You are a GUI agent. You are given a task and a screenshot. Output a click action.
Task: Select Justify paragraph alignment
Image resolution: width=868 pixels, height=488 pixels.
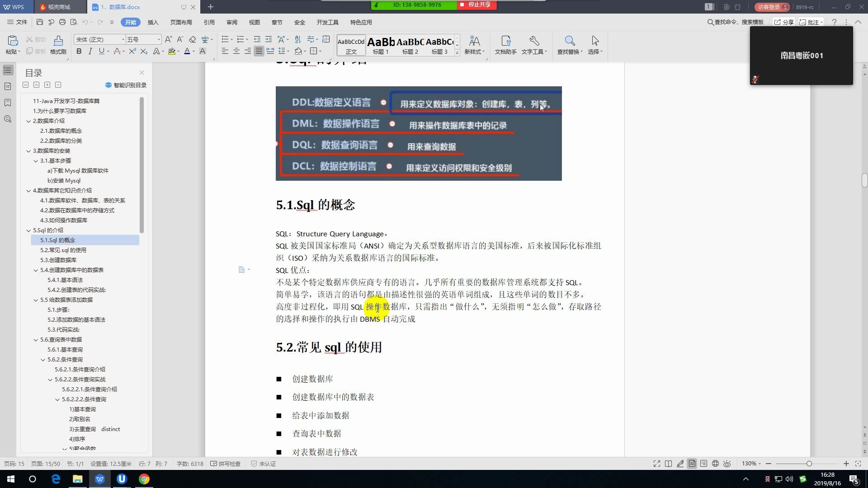click(259, 52)
